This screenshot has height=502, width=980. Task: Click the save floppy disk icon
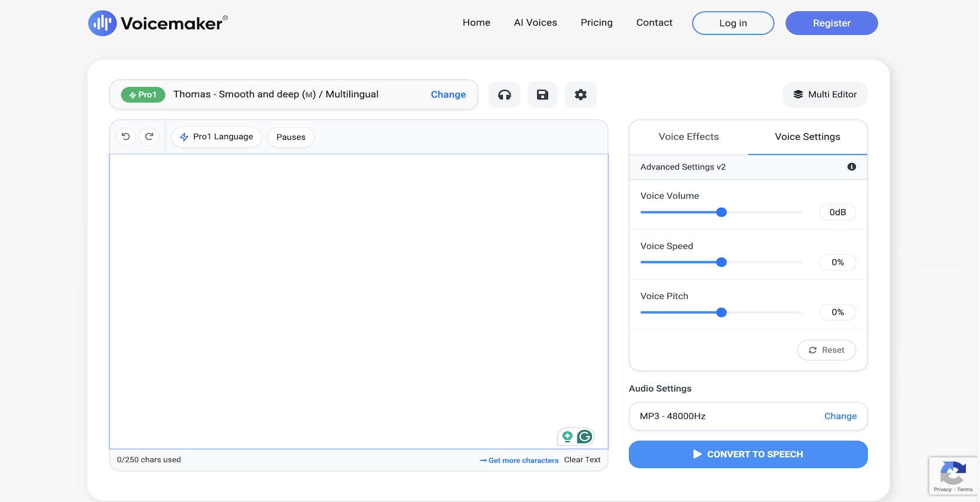[543, 94]
